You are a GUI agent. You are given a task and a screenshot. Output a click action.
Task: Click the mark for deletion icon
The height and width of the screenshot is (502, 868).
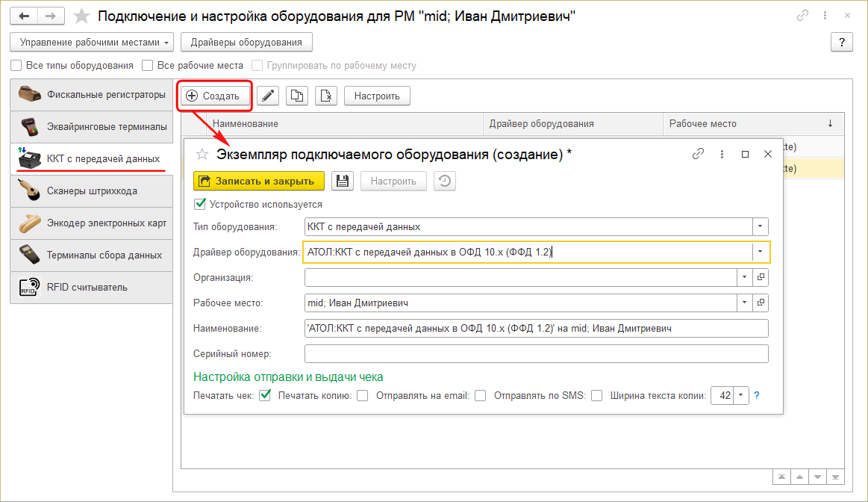pos(326,96)
